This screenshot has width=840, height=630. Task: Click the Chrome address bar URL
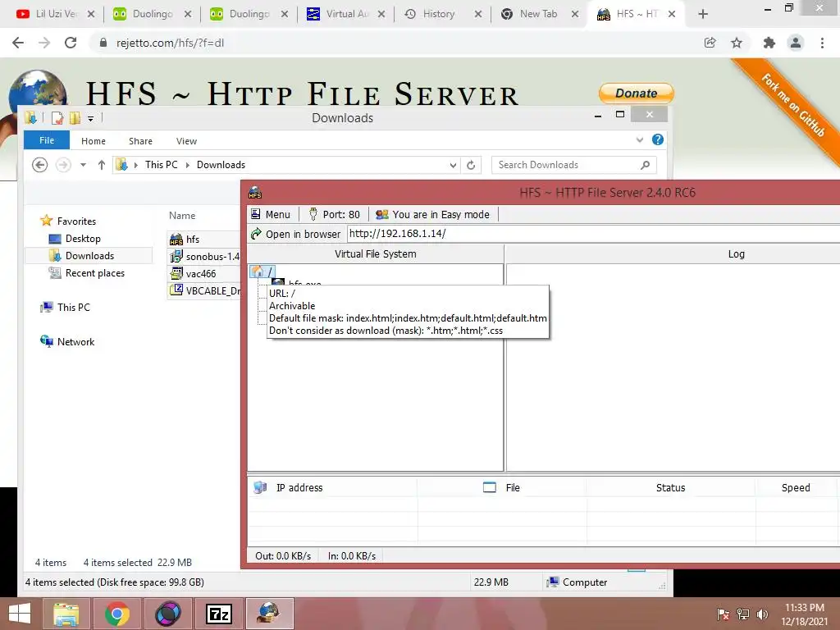(x=170, y=43)
